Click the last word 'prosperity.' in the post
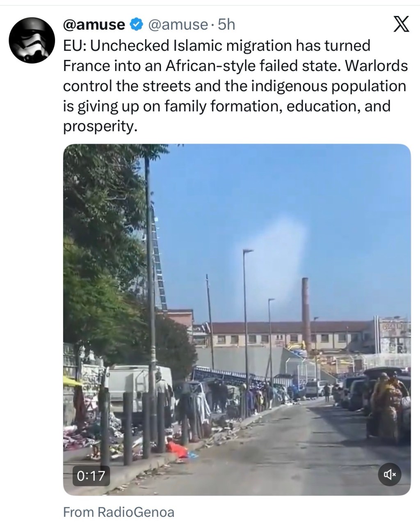 coord(99,127)
